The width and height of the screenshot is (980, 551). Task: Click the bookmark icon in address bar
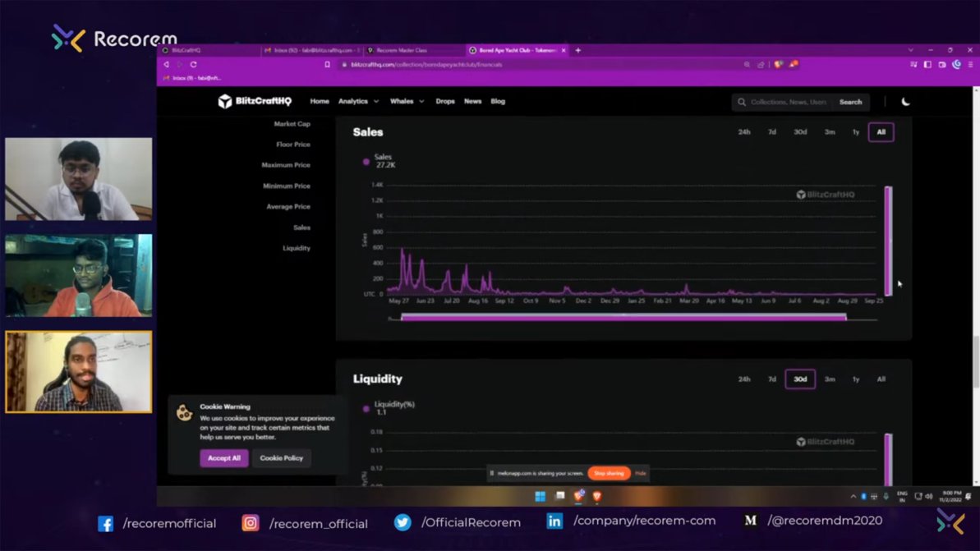pyautogui.click(x=327, y=64)
